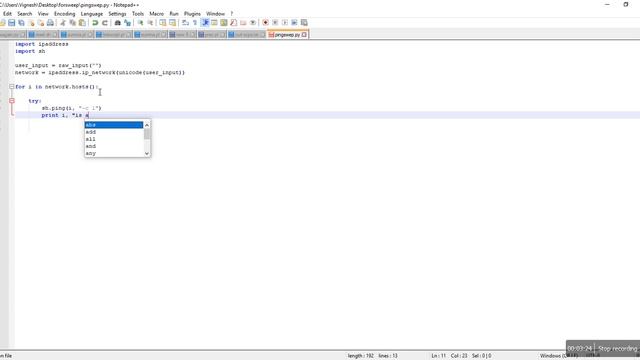
Task: Collapse the try block fold marker
Action: point(12,101)
